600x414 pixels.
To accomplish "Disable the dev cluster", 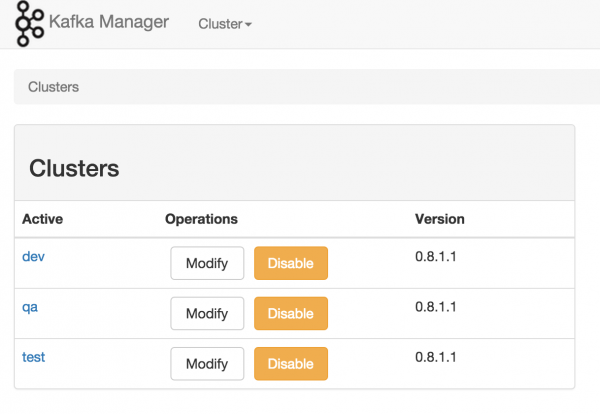I will [291, 264].
